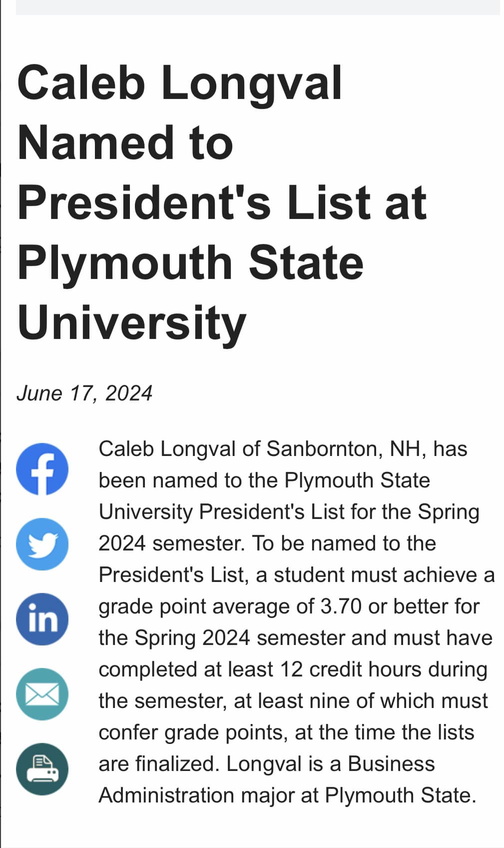504x848 pixels.
Task: Click the word "University" in the headline
Action: pyautogui.click(x=131, y=322)
